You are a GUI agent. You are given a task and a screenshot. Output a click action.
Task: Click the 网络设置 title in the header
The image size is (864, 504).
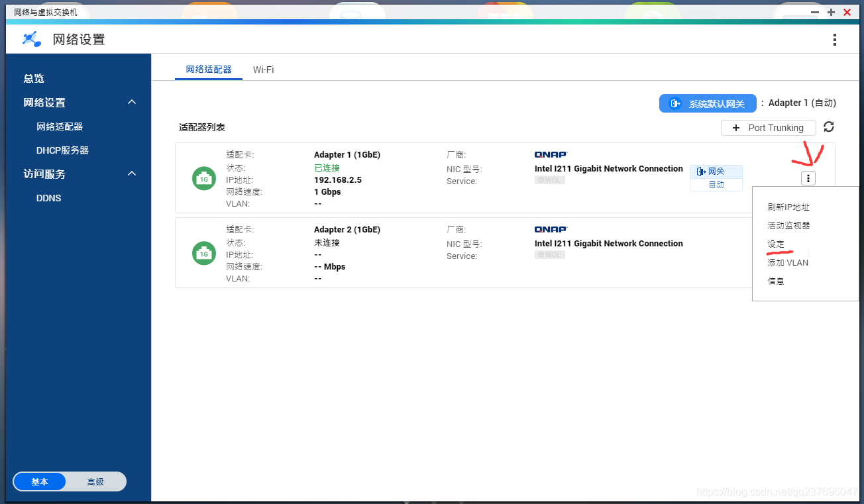point(79,39)
